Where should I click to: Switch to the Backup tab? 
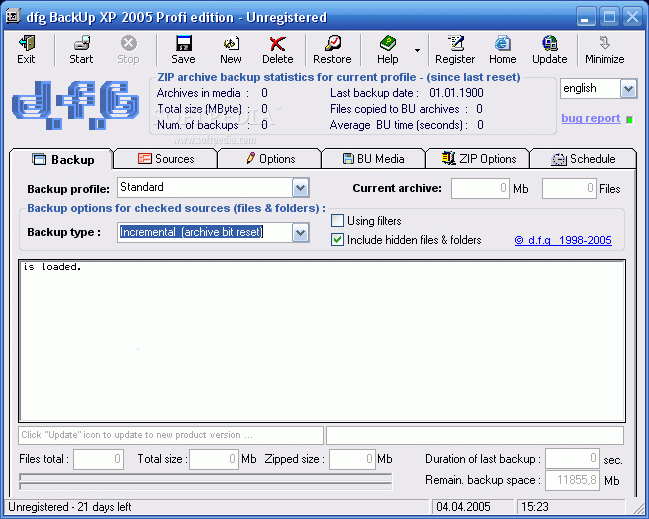61,159
